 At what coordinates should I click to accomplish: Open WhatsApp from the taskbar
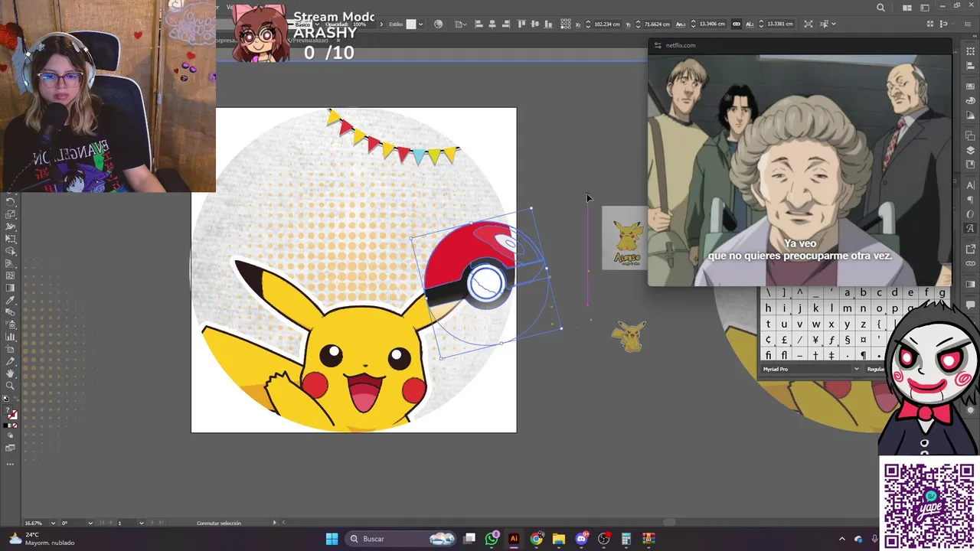[x=492, y=539]
